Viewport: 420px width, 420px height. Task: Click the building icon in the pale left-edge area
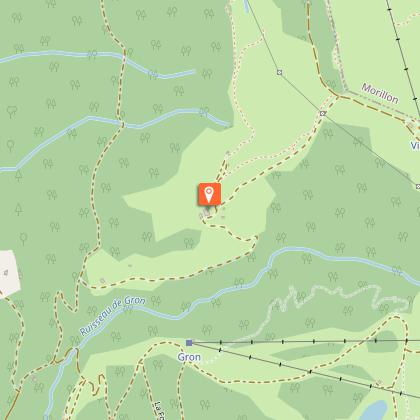pyautogui.click(x=5, y=274)
